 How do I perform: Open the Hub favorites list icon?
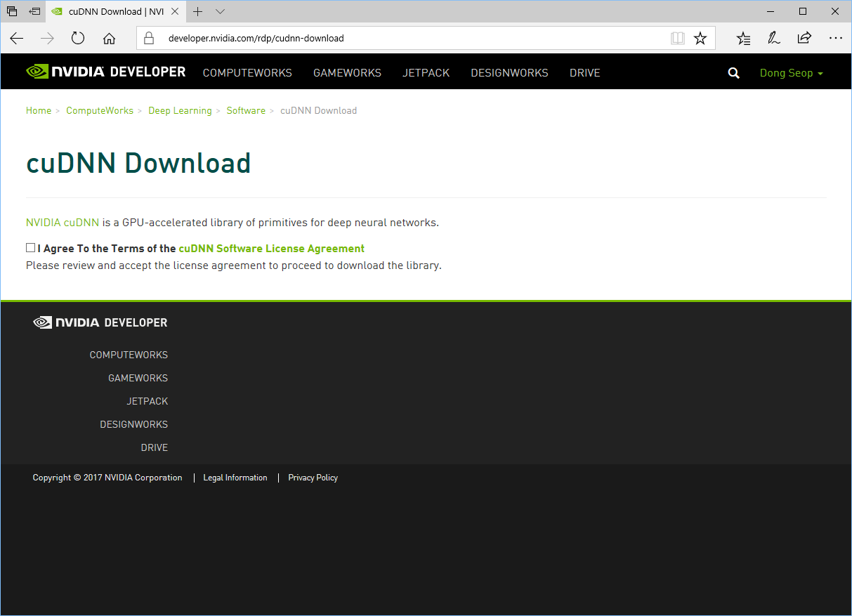coord(744,39)
